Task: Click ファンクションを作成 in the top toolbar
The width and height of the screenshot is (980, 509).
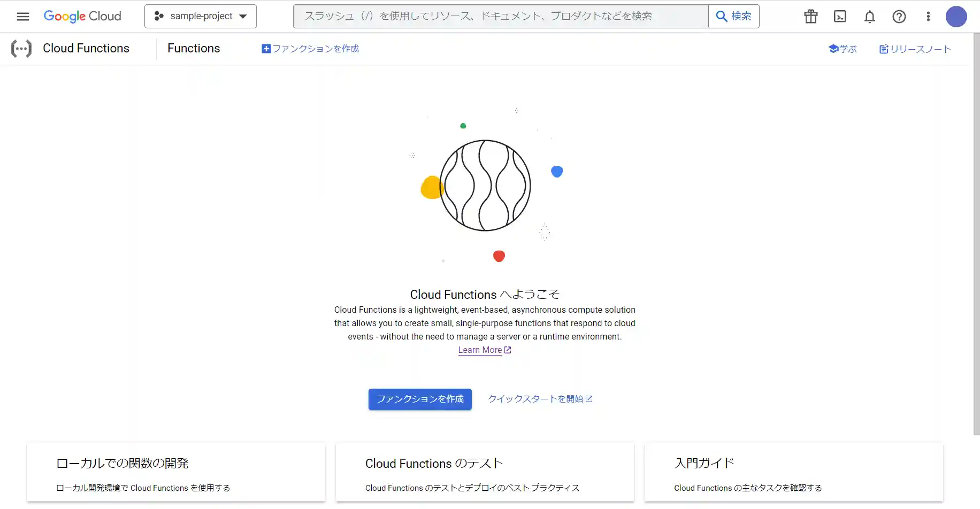Action: [x=310, y=49]
